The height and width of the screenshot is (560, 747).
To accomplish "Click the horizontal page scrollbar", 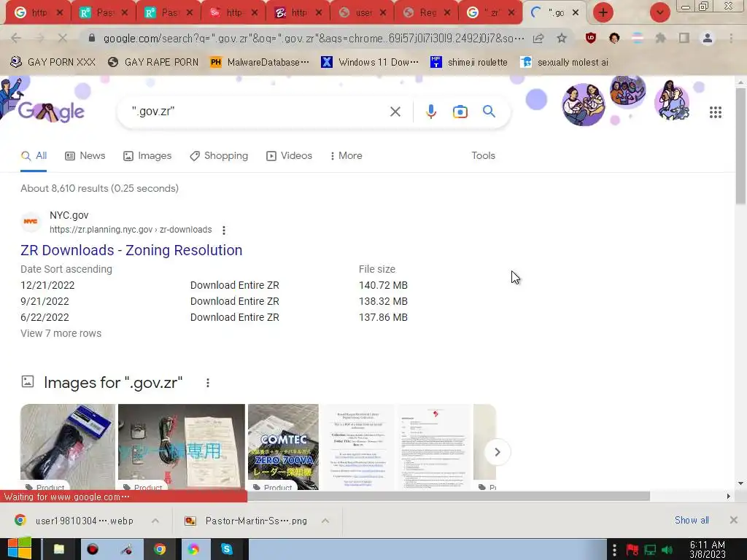I will click(x=449, y=496).
